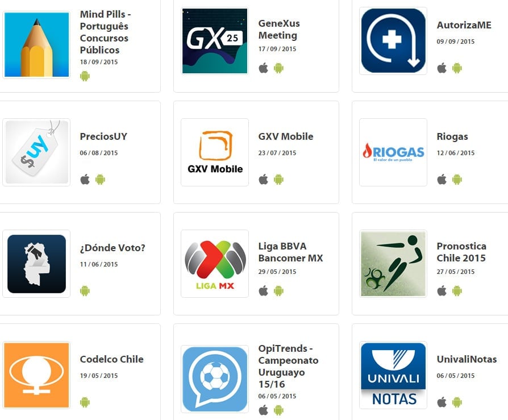This screenshot has height=420, width=508.
Task: Select the LIGA MX logo thumbnail
Action: [x=215, y=264]
